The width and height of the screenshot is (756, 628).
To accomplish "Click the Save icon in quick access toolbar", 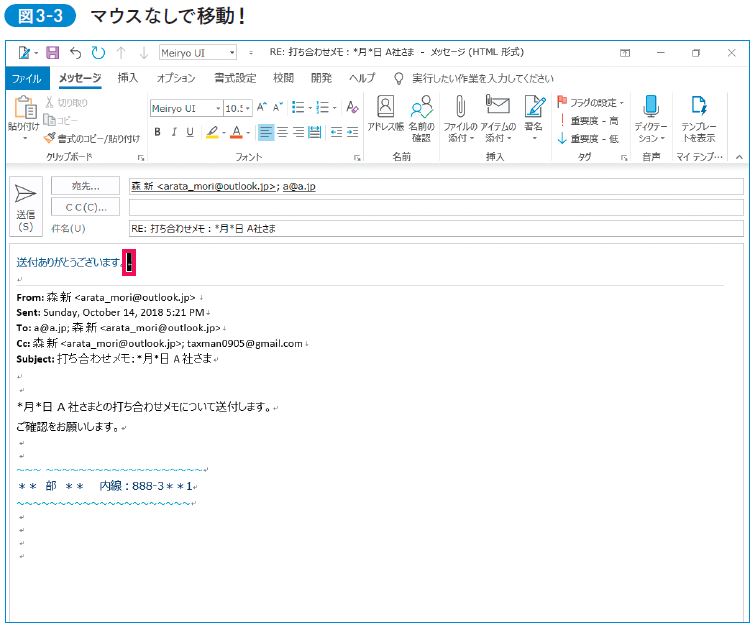I will [x=52, y=53].
